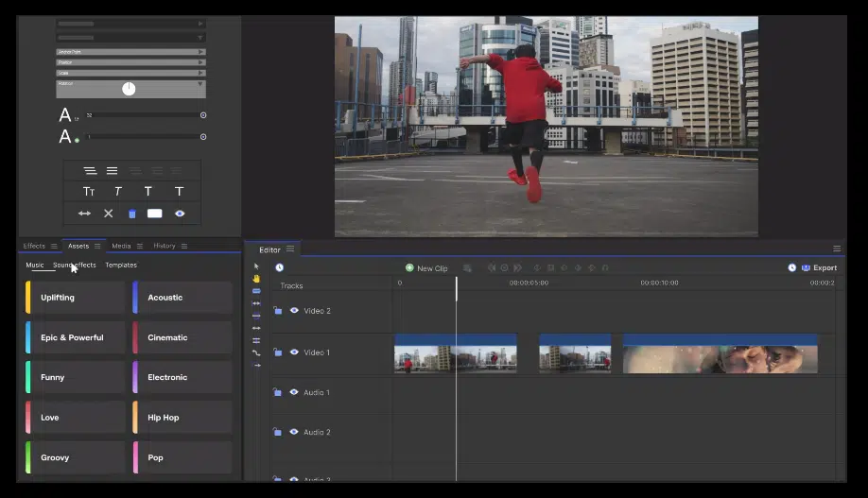Pick the arrow selection tool
The image size is (868, 498).
[256, 266]
